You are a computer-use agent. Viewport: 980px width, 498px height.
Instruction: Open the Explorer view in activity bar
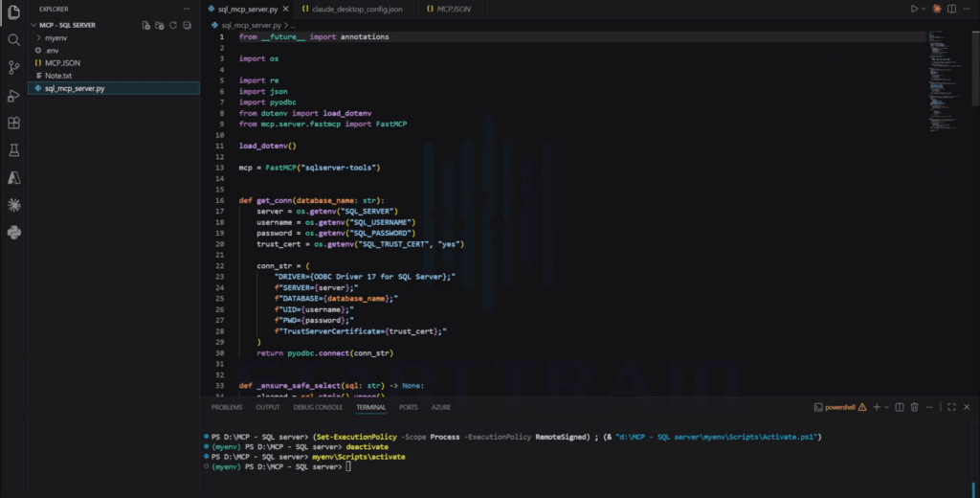pos(13,12)
